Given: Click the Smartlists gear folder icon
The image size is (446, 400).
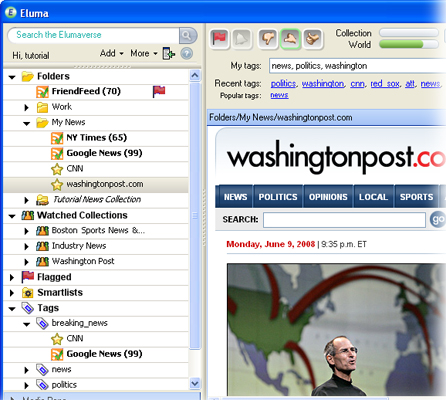Looking at the screenshot, I should [28, 293].
